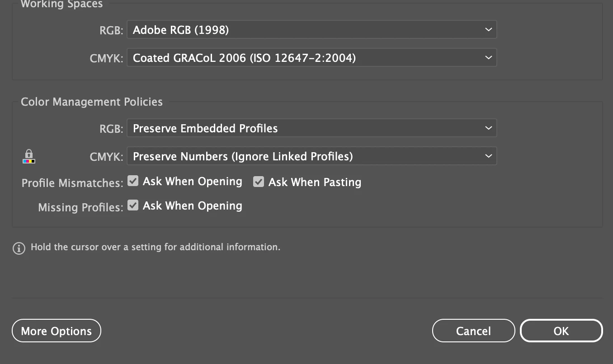
Task: Confirm the dialog with OK
Action: tap(561, 331)
